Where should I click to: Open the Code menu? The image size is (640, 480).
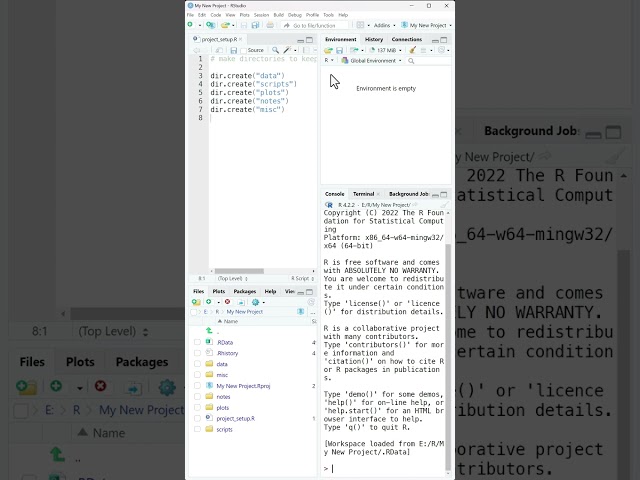pos(216,15)
